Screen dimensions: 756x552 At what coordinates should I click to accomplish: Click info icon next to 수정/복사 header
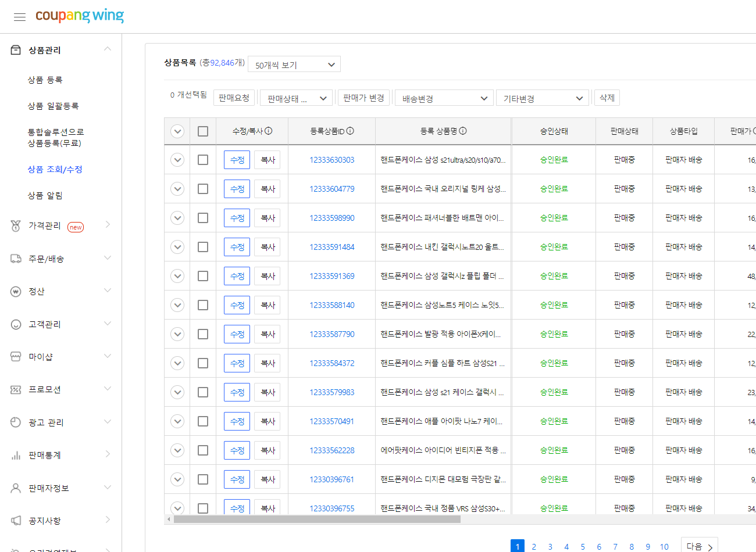point(269,131)
